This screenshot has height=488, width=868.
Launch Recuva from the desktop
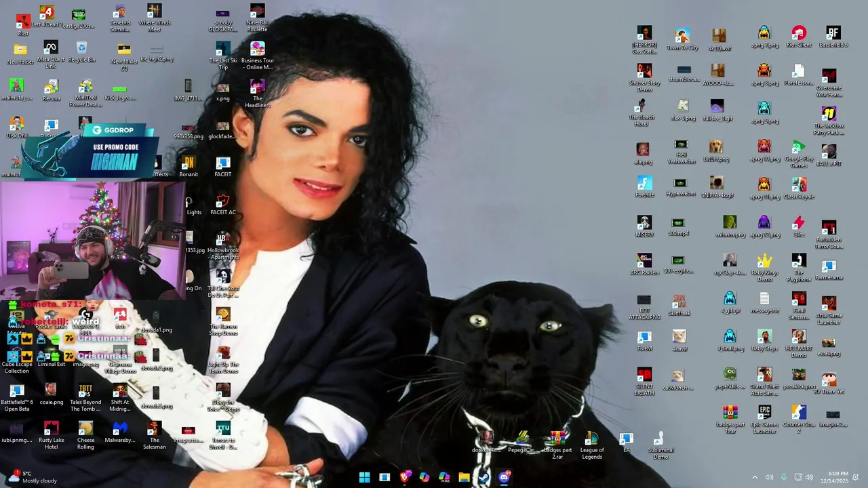(x=51, y=90)
